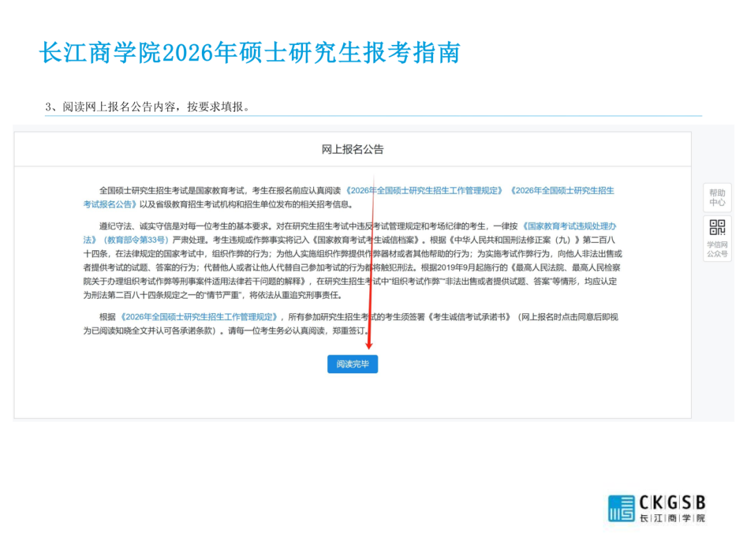Screen dimensions: 747x560
Task: Click the 《考生诚信考试承诺书》 text
Action: (x=470, y=317)
